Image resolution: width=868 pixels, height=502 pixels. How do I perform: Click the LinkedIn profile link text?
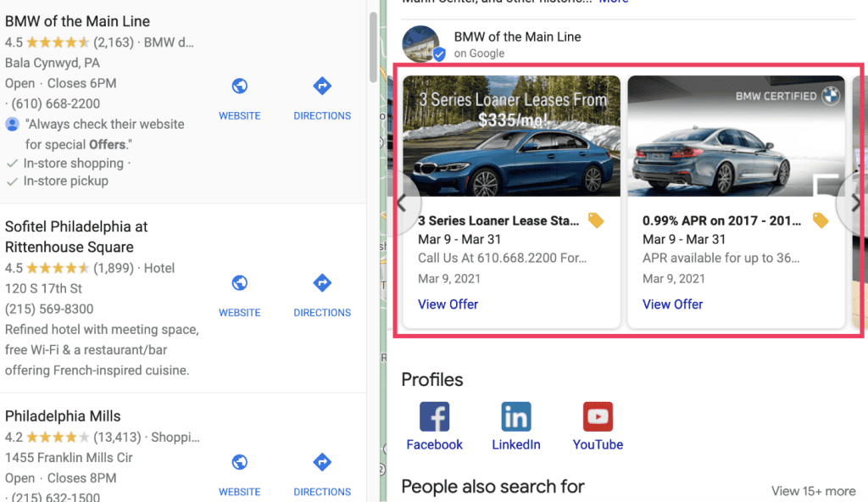(x=516, y=444)
